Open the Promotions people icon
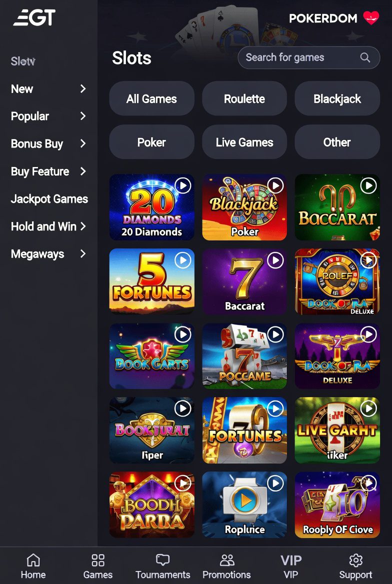Screen dimensions: 392x584 coord(226,560)
